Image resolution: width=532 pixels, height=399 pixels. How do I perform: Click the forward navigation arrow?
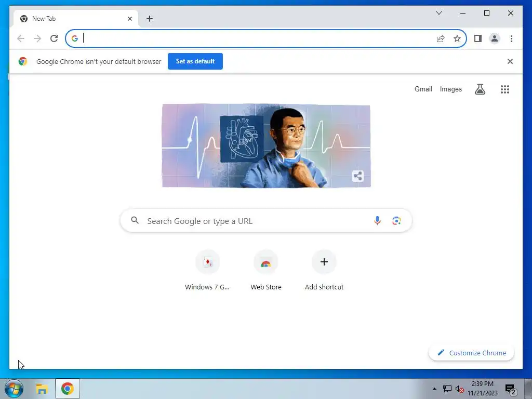[37, 38]
